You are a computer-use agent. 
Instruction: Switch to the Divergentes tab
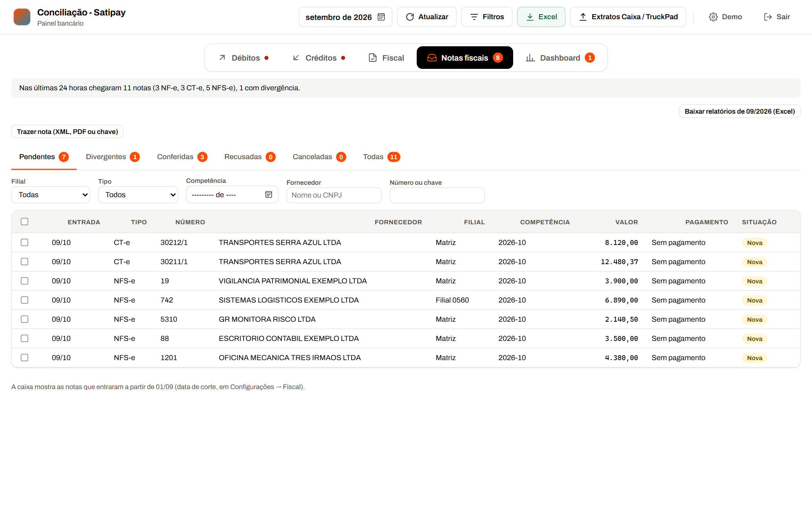click(x=113, y=157)
